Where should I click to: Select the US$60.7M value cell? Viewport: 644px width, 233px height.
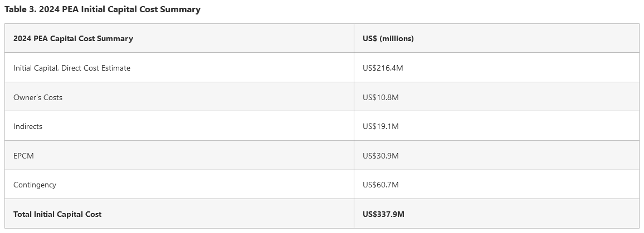click(x=380, y=185)
